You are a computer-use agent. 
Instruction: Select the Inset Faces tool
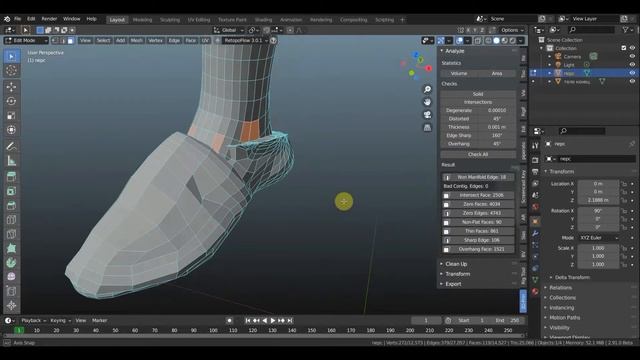(11, 191)
